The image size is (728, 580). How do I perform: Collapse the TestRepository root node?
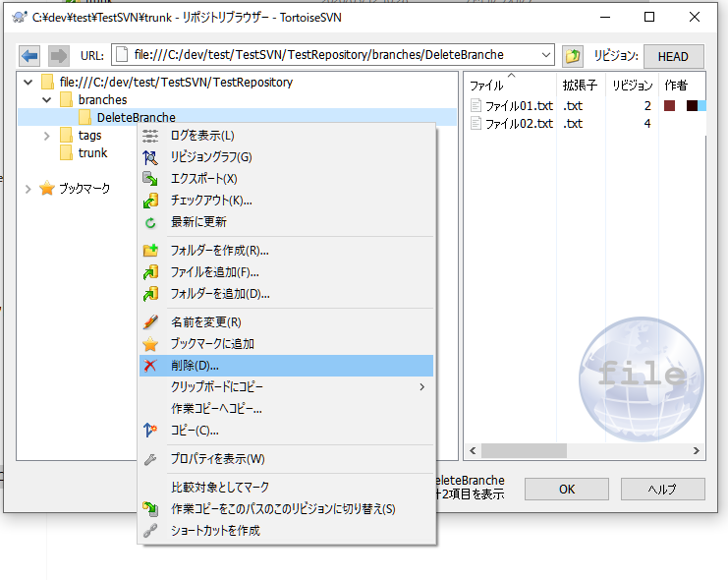28,83
